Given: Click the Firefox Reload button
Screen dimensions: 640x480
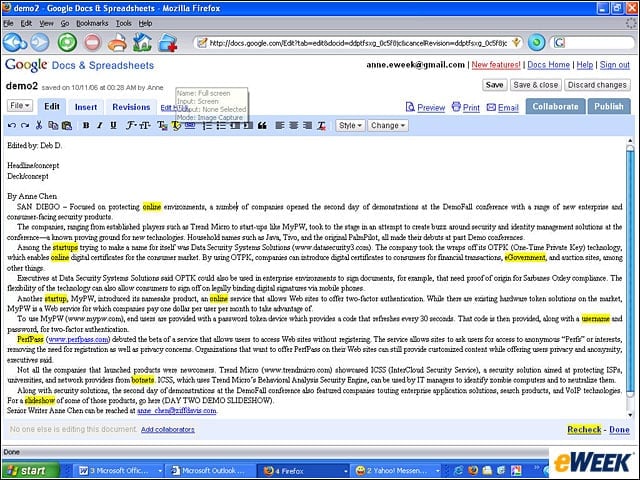Looking at the screenshot, I should pyautogui.click(x=67, y=42).
